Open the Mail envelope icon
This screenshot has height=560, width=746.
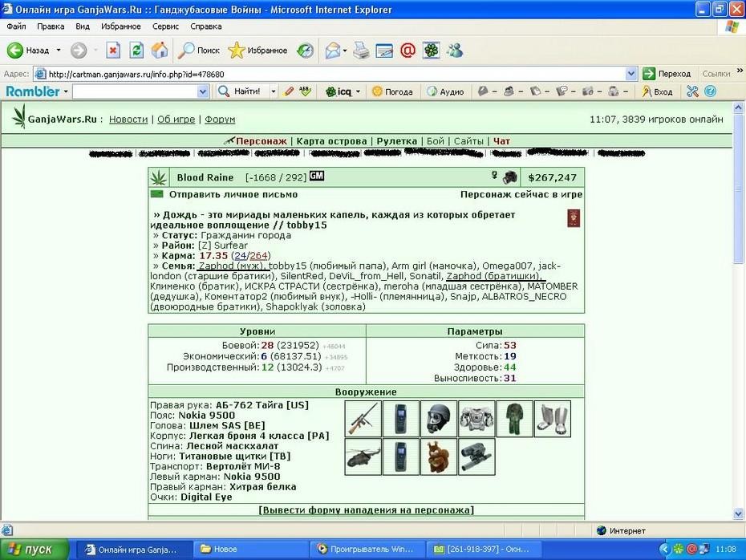[333, 51]
